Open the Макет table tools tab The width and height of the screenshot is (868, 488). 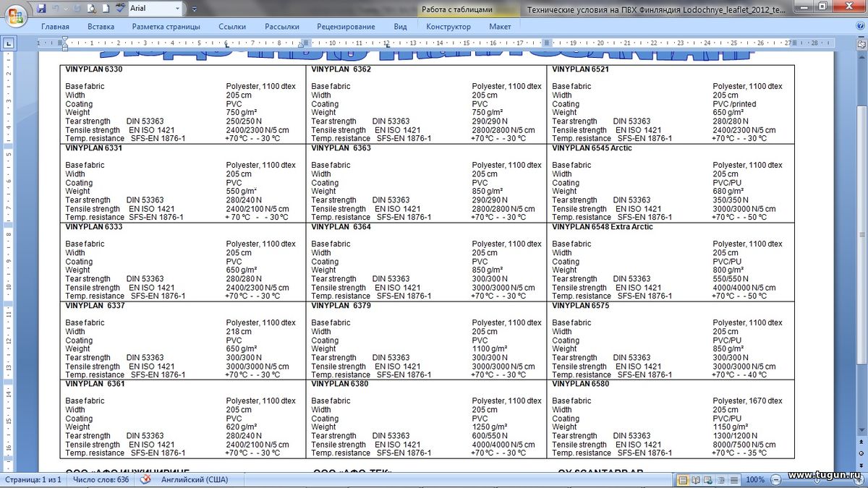[500, 27]
